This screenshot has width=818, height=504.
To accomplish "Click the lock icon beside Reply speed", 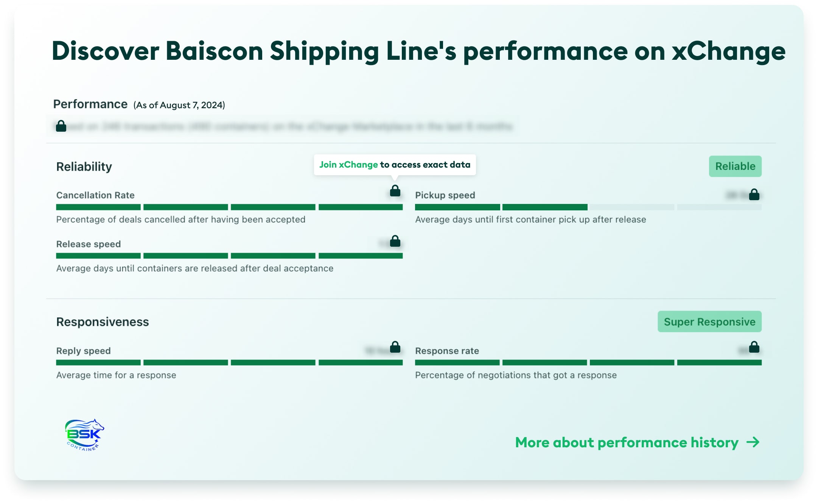I will point(395,347).
